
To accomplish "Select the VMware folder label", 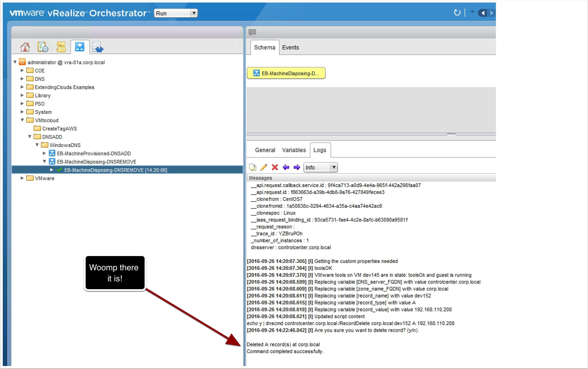I will pos(44,178).
